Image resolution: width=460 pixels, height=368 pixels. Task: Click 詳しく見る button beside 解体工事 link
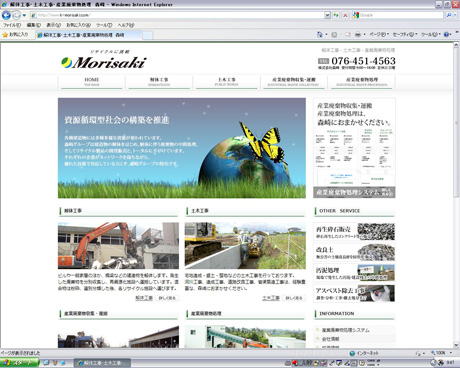click(167, 298)
